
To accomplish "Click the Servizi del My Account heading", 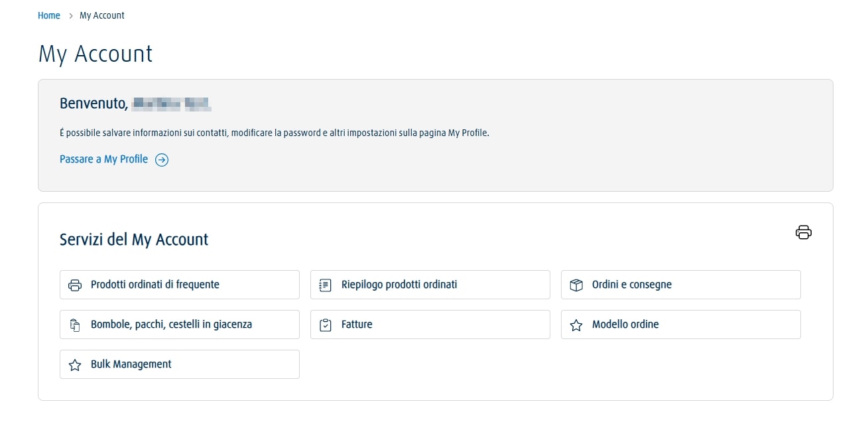I will pyautogui.click(x=134, y=240).
